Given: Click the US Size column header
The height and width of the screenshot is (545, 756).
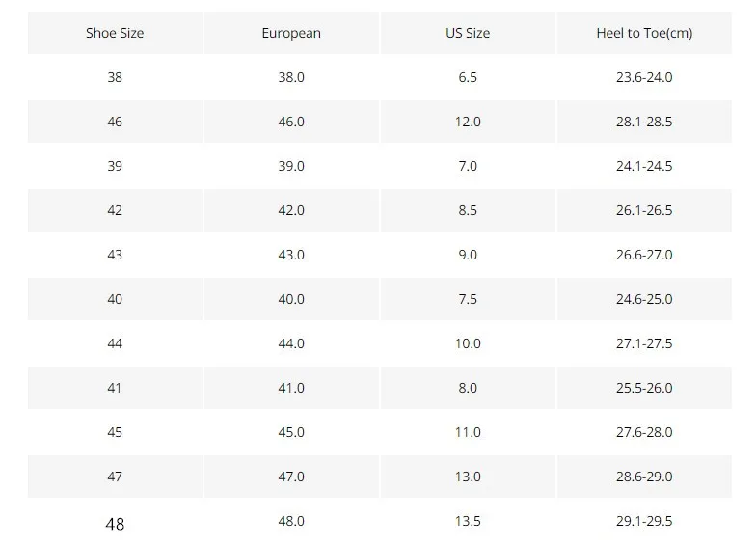Looking at the screenshot, I should pyautogui.click(x=468, y=33).
